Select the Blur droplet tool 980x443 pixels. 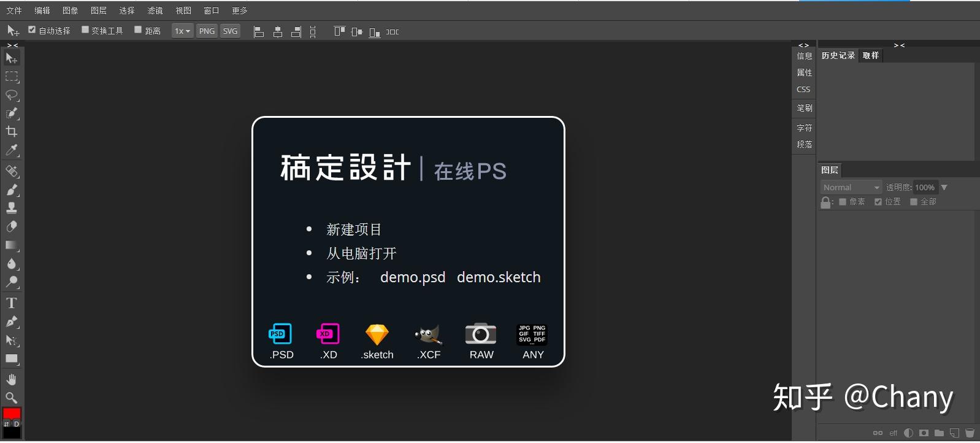(x=12, y=264)
